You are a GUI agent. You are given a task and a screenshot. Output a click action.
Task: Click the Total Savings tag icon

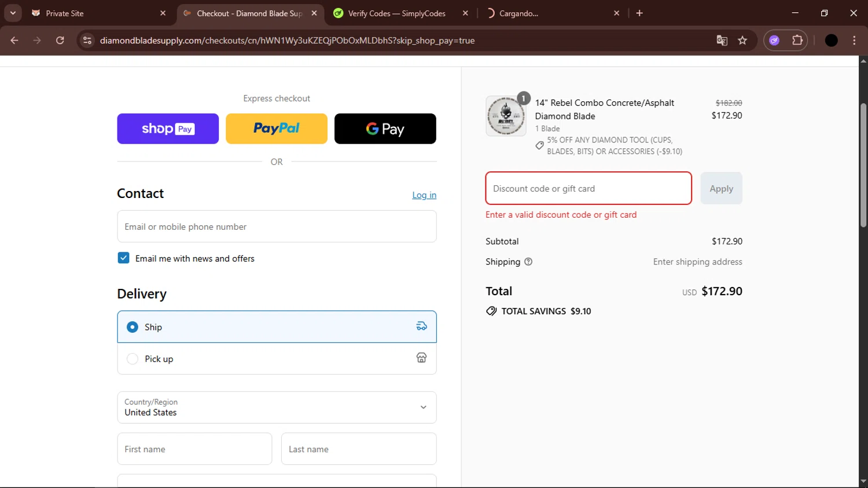click(x=491, y=311)
